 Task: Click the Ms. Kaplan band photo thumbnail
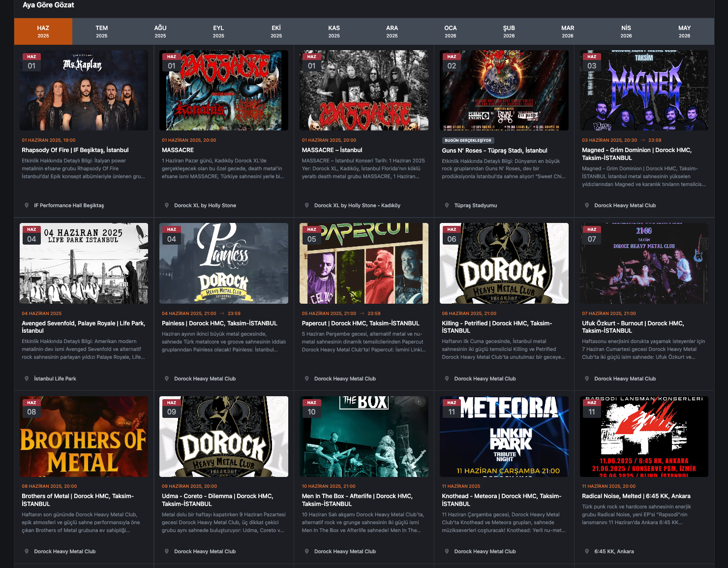pyautogui.click(x=84, y=90)
